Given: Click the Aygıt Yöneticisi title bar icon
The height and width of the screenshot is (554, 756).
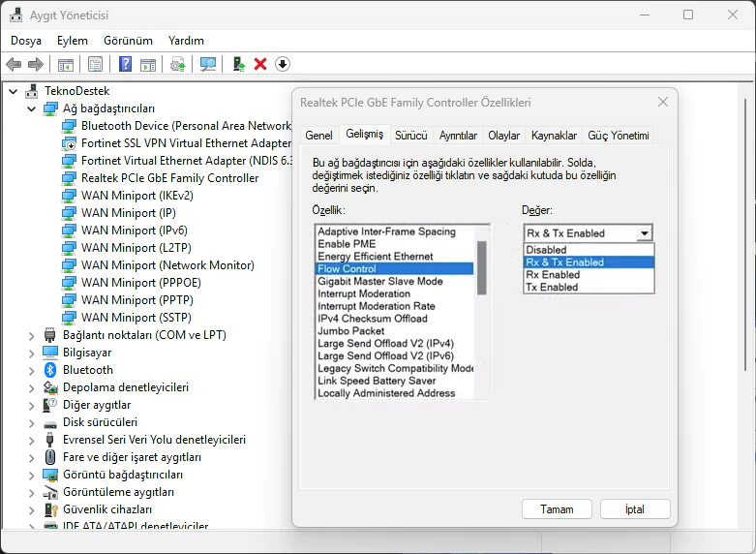Looking at the screenshot, I should click(x=15, y=15).
